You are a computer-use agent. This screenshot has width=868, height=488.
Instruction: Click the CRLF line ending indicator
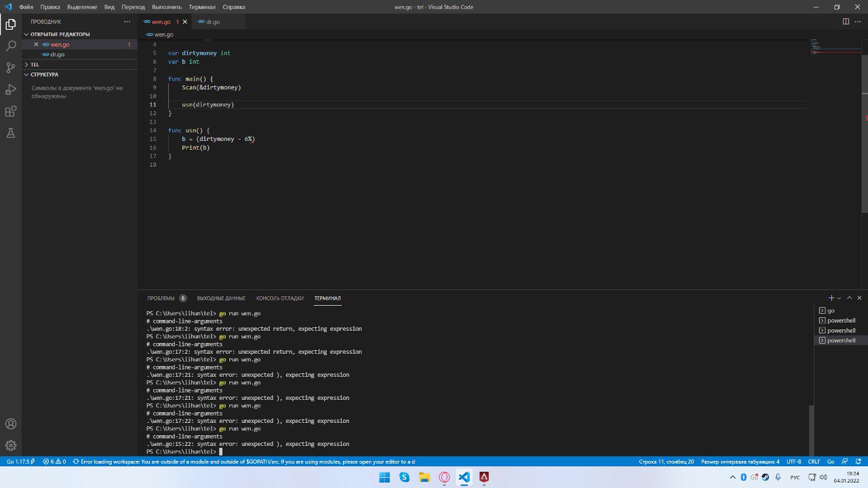point(814,462)
